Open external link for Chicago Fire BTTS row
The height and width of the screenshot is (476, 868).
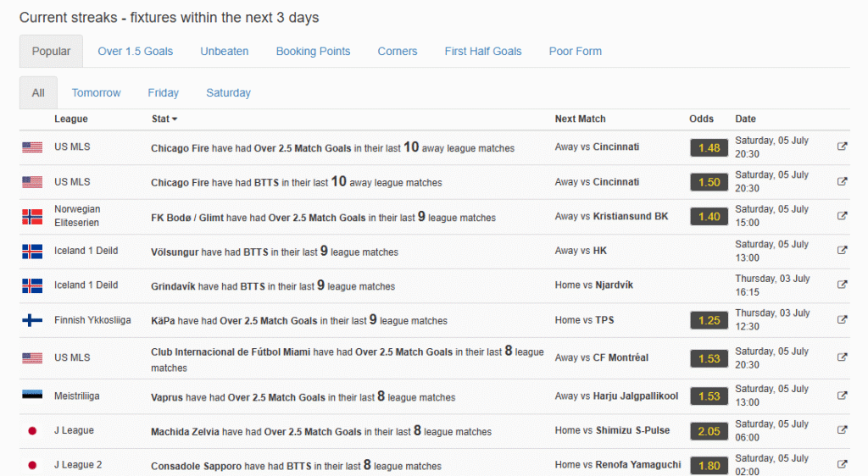point(842,181)
